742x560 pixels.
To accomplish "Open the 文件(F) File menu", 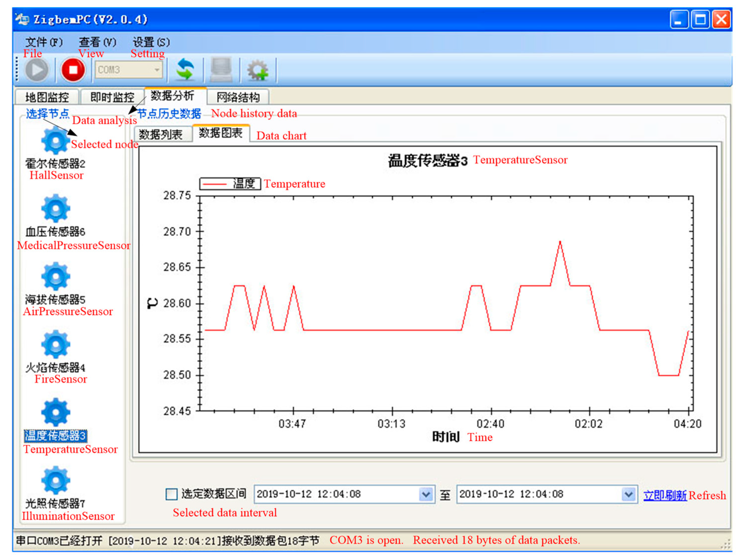I will click(x=44, y=42).
